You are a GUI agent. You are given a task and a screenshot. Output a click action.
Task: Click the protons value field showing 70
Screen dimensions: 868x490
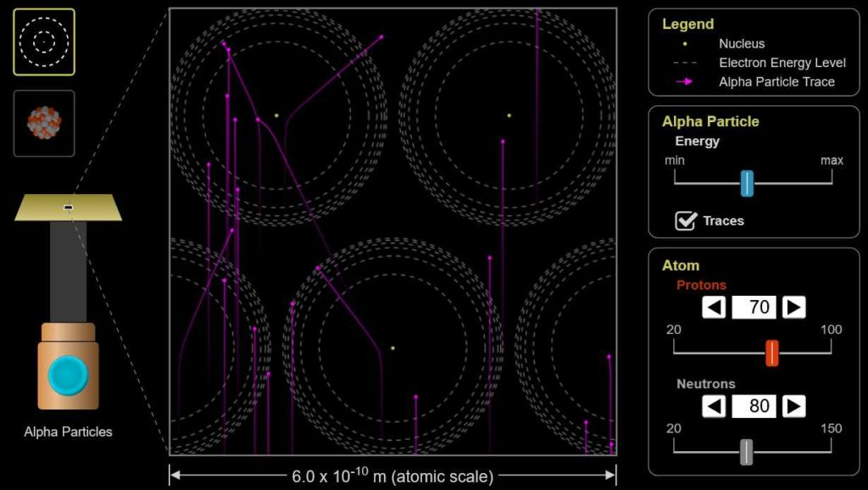coord(754,307)
